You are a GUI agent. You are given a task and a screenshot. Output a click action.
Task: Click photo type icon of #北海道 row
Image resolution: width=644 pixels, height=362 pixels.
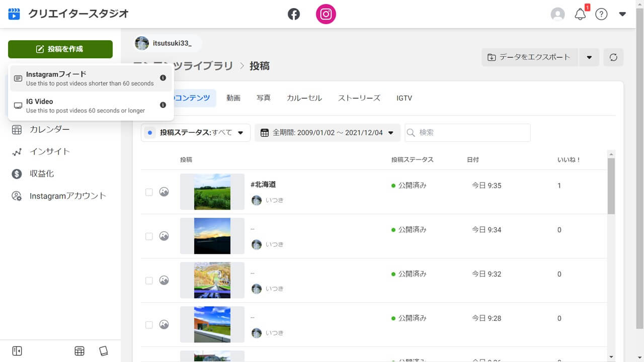[164, 192]
